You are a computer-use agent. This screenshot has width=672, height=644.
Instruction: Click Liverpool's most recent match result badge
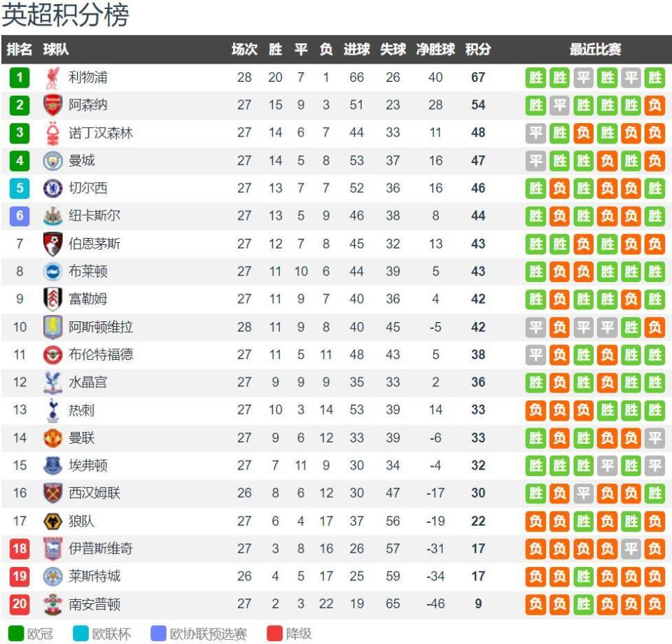[x=654, y=77]
